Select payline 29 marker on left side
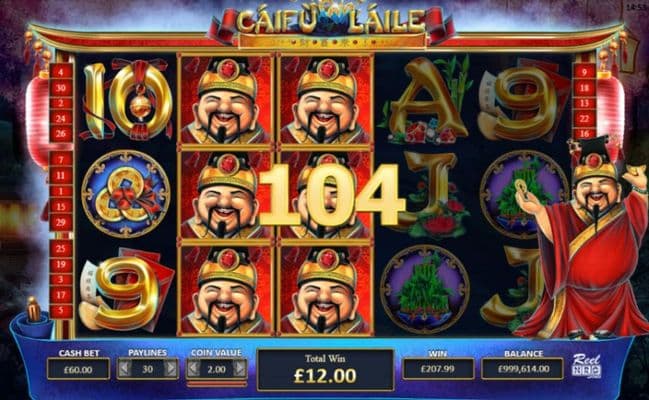The height and width of the screenshot is (400, 649). pos(61,222)
